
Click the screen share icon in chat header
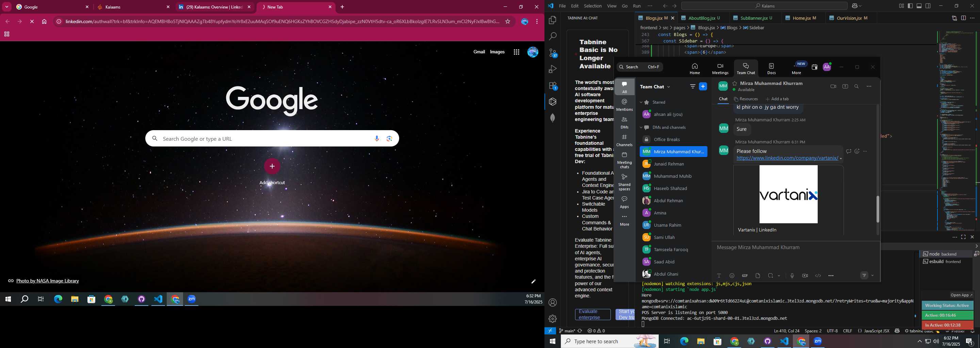point(845,87)
